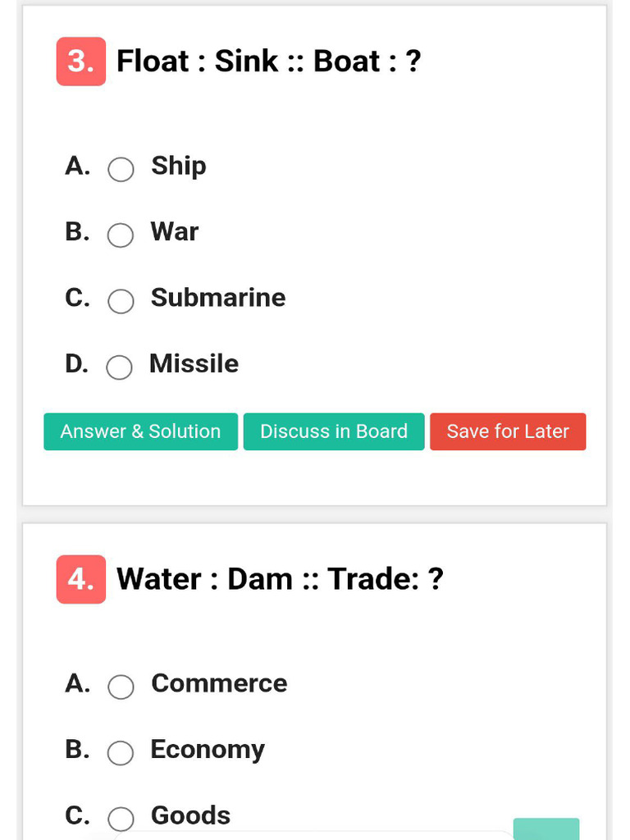The height and width of the screenshot is (840, 630).
Task: Click the Commerce answer label text
Action: tap(219, 683)
